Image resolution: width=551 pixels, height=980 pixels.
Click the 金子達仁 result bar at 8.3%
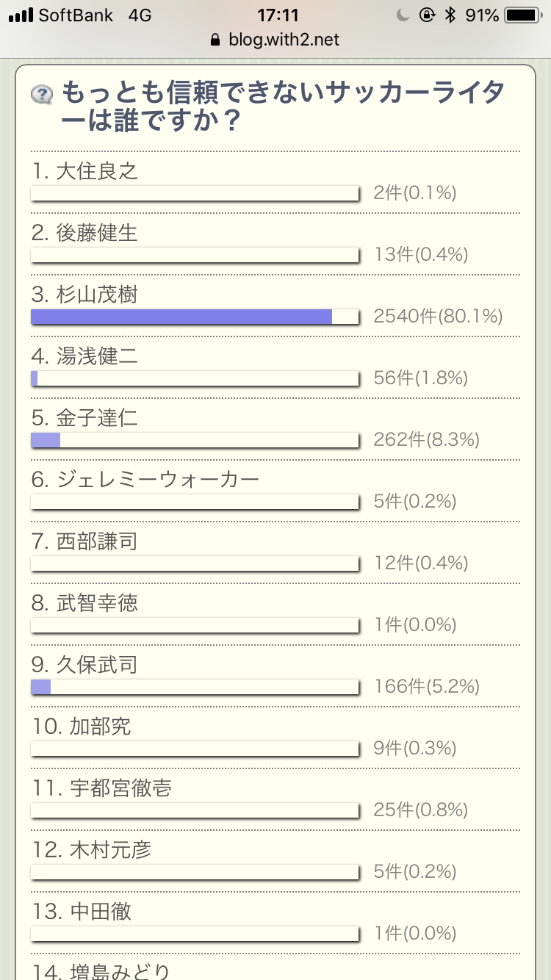click(x=195, y=440)
